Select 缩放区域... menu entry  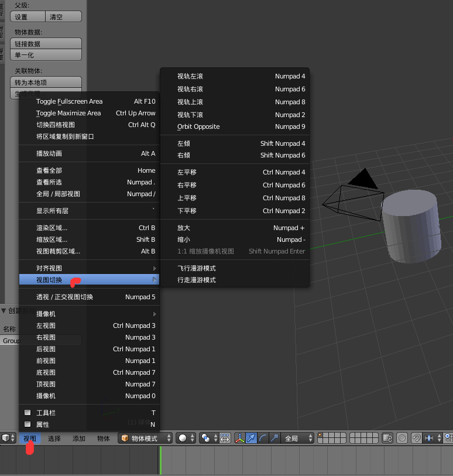point(89,239)
